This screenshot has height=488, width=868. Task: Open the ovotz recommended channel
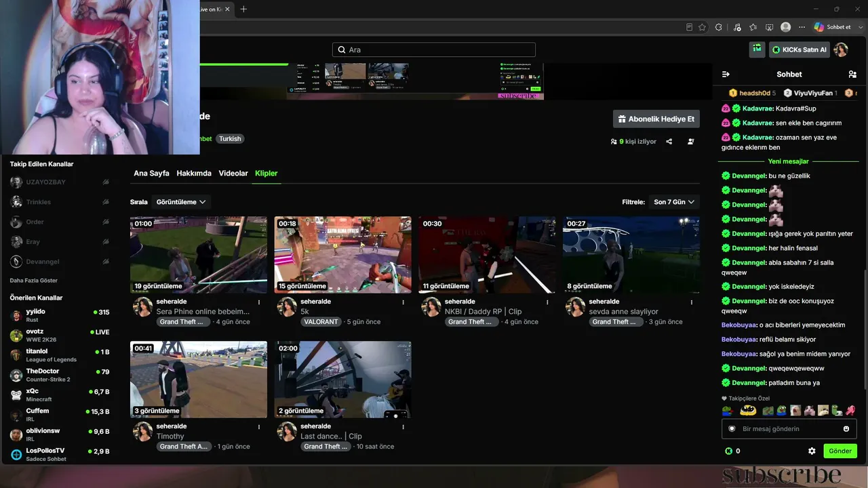(x=60, y=335)
